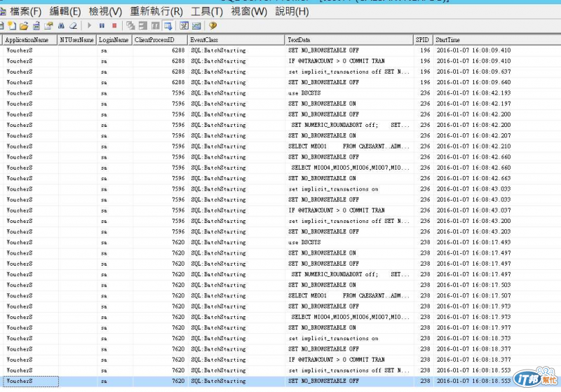
Task: Launch Database Engine Tuning Advisor icon
Action: click(184, 26)
